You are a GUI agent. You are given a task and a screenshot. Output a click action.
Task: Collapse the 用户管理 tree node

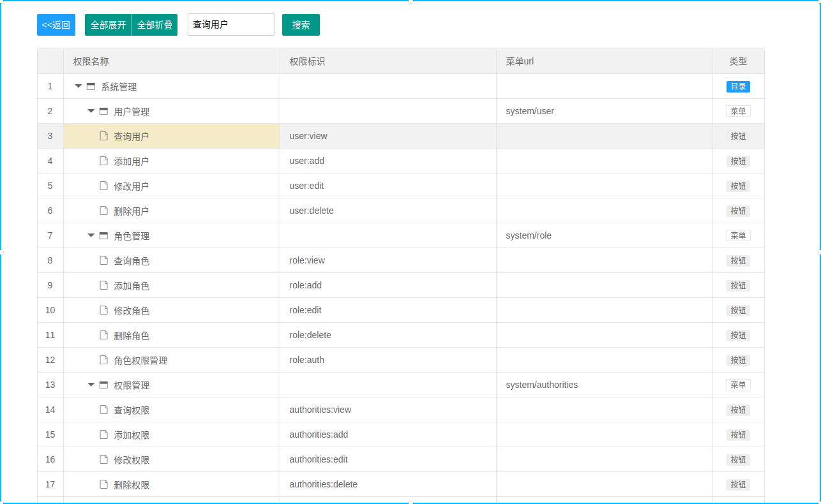pos(90,110)
